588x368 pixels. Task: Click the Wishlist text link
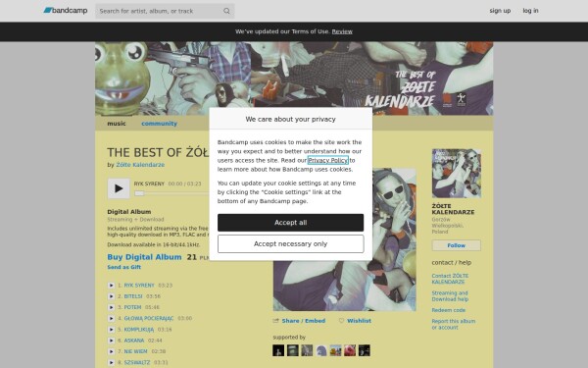(360, 321)
